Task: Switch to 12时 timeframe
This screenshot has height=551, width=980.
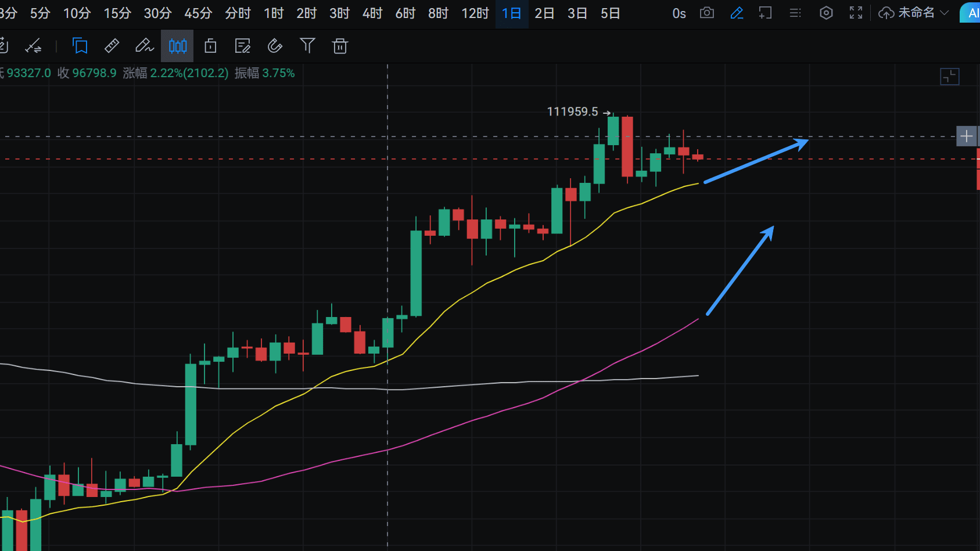Action: pyautogui.click(x=475, y=13)
